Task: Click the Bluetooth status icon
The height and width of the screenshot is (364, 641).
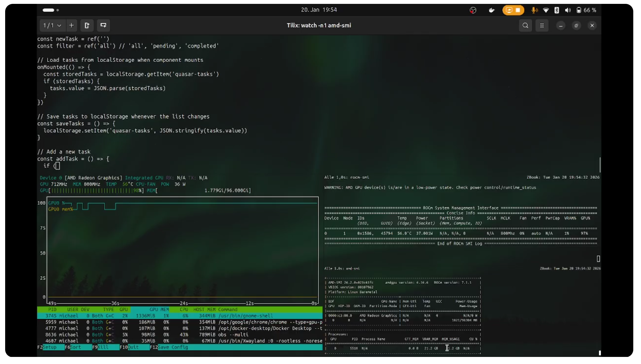Action: click(x=557, y=10)
